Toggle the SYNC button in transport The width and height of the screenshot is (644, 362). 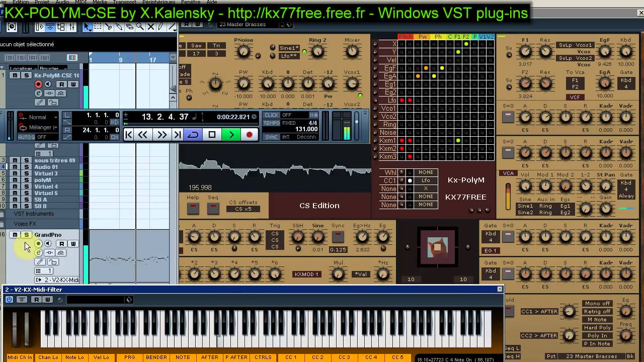pyautogui.click(x=271, y=137)
